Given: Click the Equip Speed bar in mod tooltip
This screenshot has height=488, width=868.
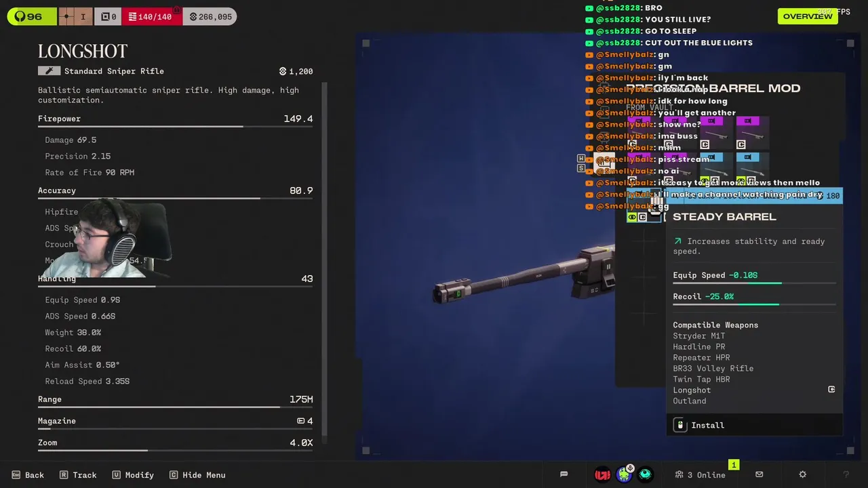Looking at the screenshot, I should (754, 283).
